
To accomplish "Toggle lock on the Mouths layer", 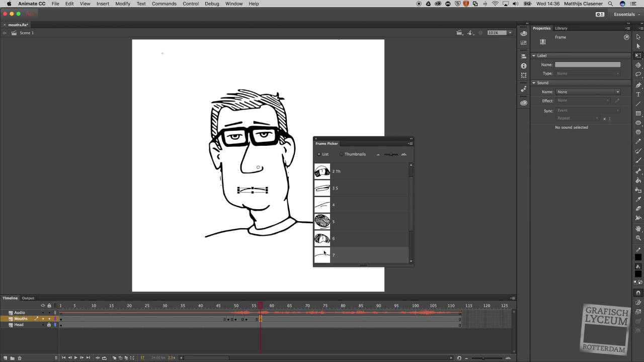I will coord(49,319).
